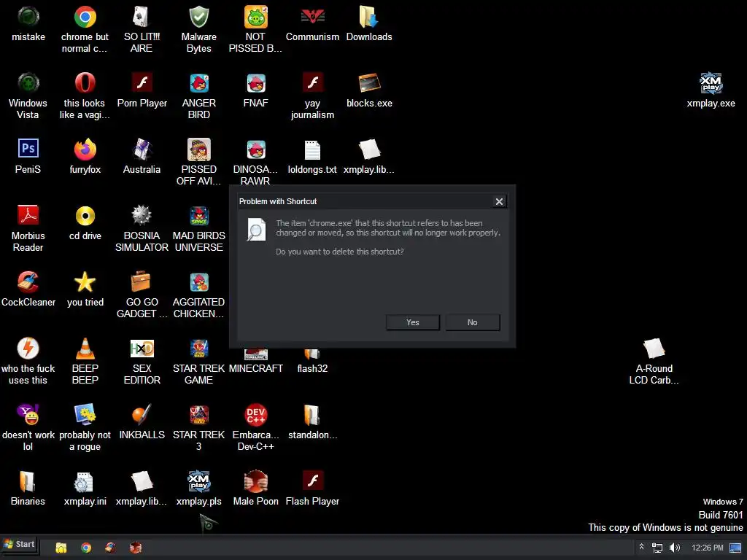Select the 'Windows Vista' recycle bin icon
Viewport: 747px width, 560px height.
(x=28, y=96)
